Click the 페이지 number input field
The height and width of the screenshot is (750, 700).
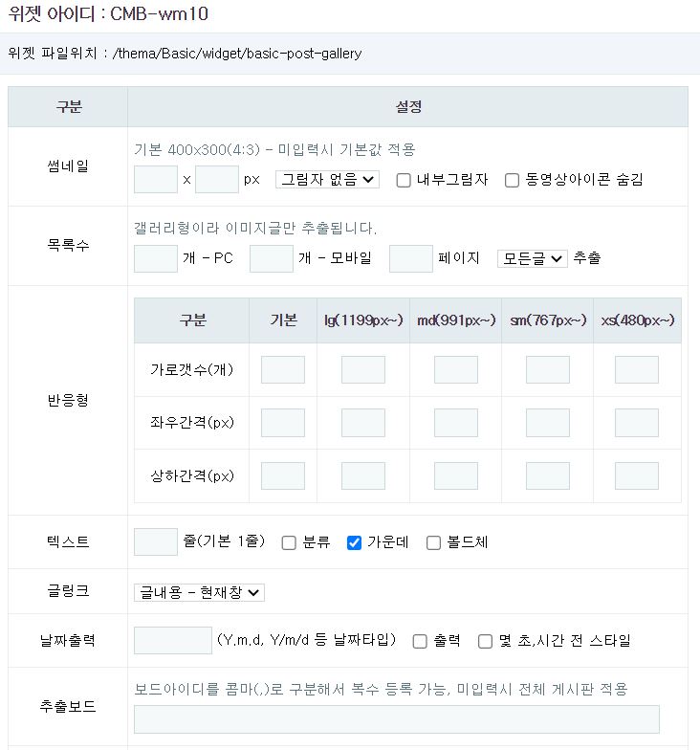[x=411, y=258]
